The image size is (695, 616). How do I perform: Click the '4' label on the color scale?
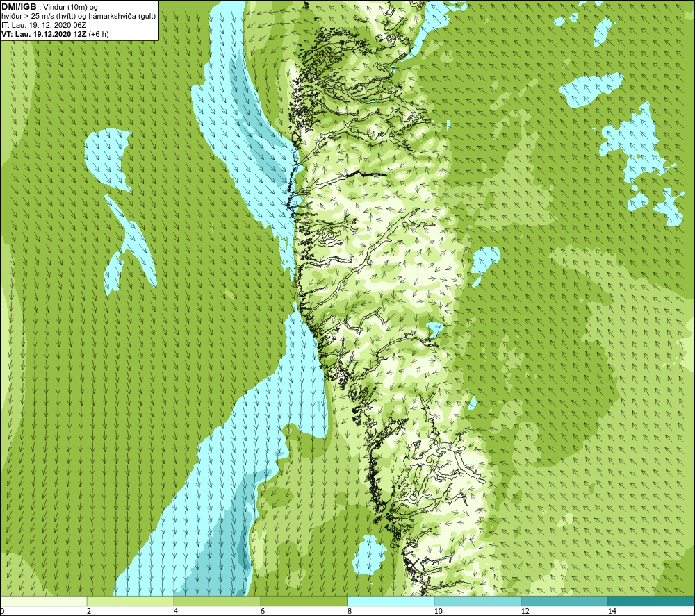click(x=176, y=611)
